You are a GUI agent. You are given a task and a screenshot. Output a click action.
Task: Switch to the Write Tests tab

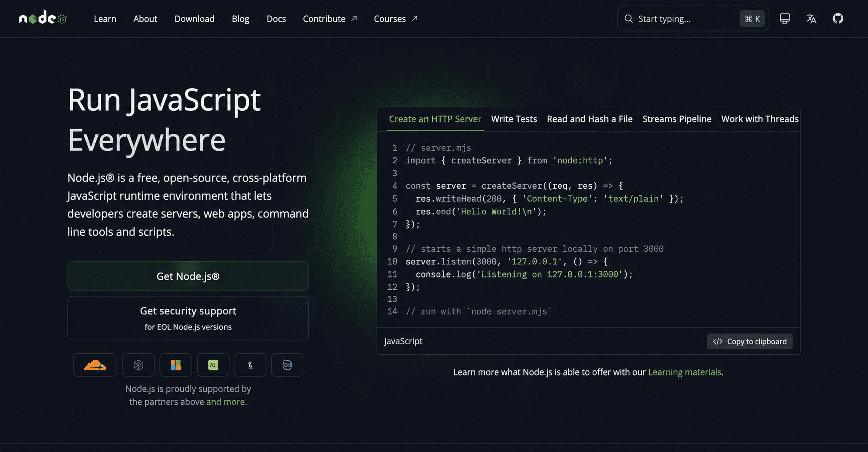(x=514, y=119)
